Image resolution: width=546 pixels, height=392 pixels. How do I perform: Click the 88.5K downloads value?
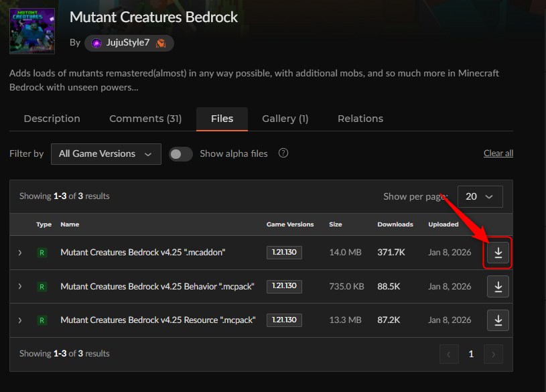(x=389, y=286)
